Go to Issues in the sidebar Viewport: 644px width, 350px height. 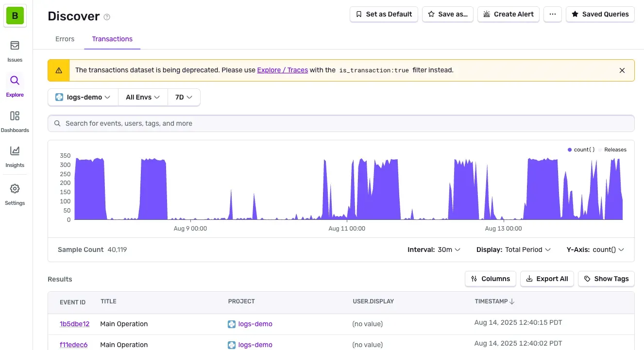point(15,51)
